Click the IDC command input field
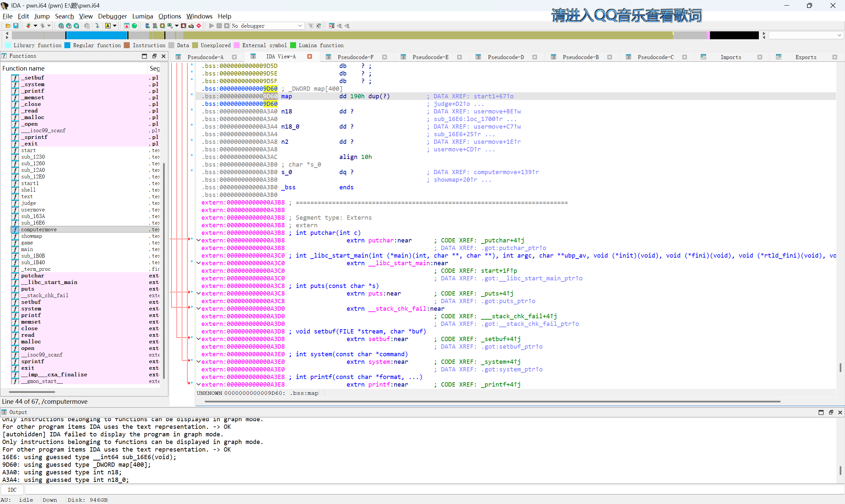The image size is (845, 504). (x=408, y=490)
